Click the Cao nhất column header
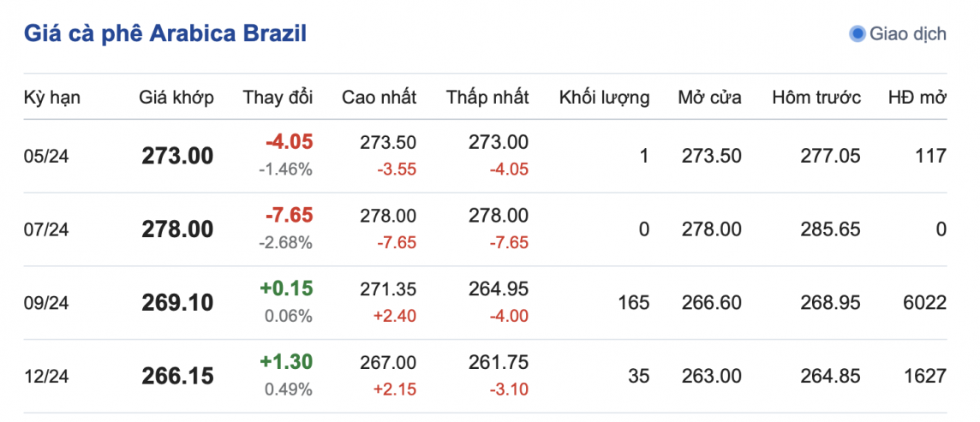980x422 pixels. pos(379,97)
